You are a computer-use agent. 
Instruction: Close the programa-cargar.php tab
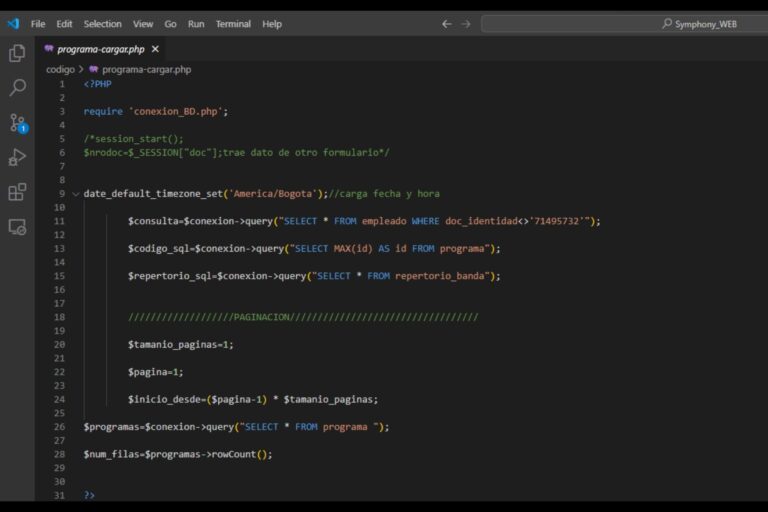(155, 49)
